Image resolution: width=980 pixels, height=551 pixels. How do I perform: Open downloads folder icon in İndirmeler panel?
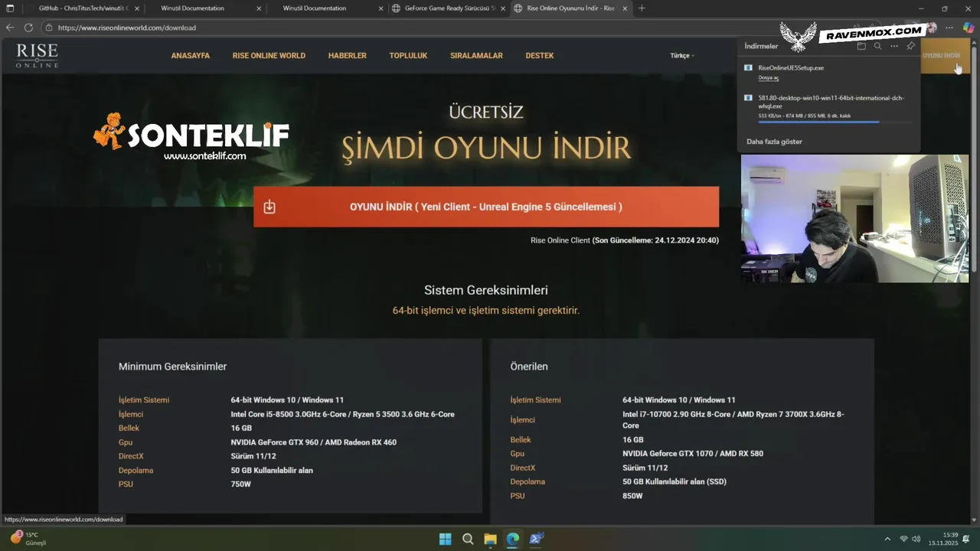coord(861,46)
